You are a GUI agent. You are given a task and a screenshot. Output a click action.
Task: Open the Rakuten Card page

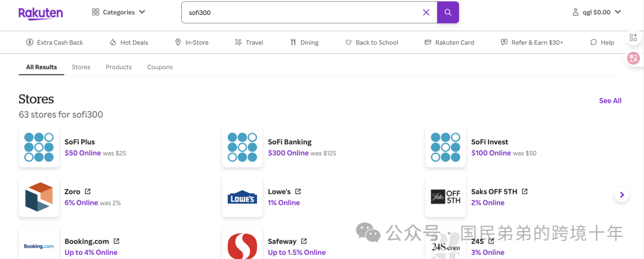(x=454, y=42)
